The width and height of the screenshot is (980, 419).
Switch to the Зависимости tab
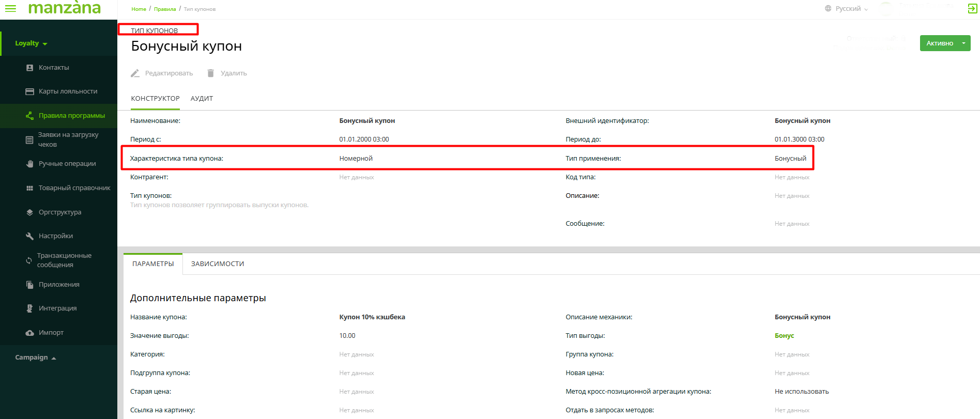click(x=218, y=264)
